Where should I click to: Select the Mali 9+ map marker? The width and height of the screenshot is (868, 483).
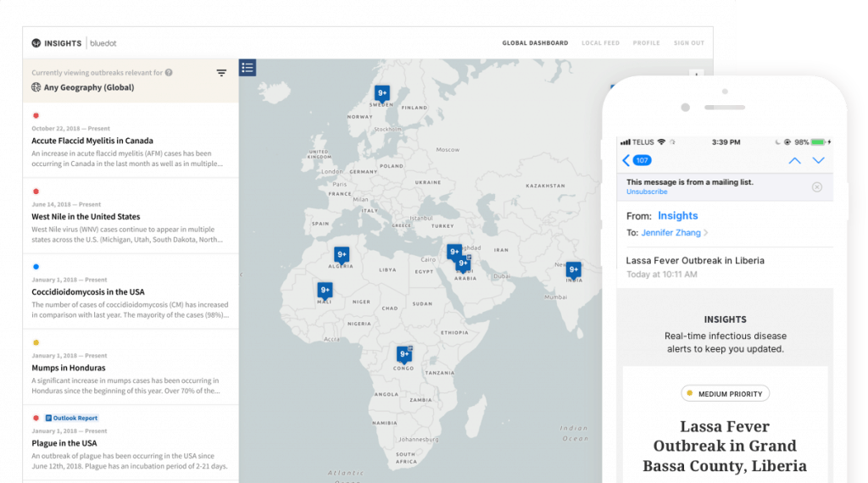point(325,291)
